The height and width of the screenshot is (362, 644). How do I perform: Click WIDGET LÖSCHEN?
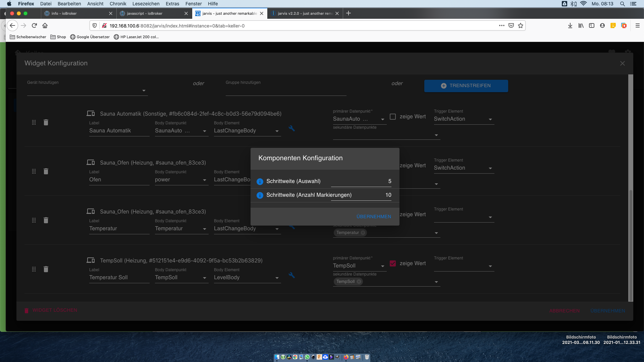coord(51,310)
